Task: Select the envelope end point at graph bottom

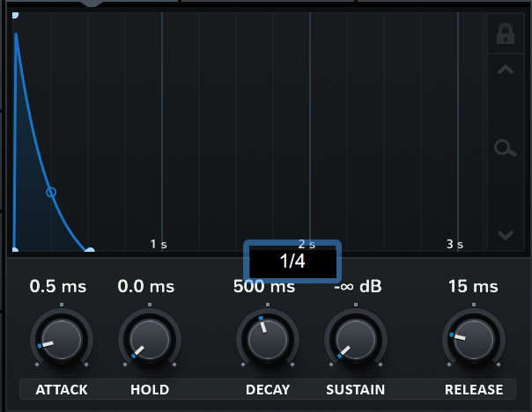Action: tap(89, 252)
